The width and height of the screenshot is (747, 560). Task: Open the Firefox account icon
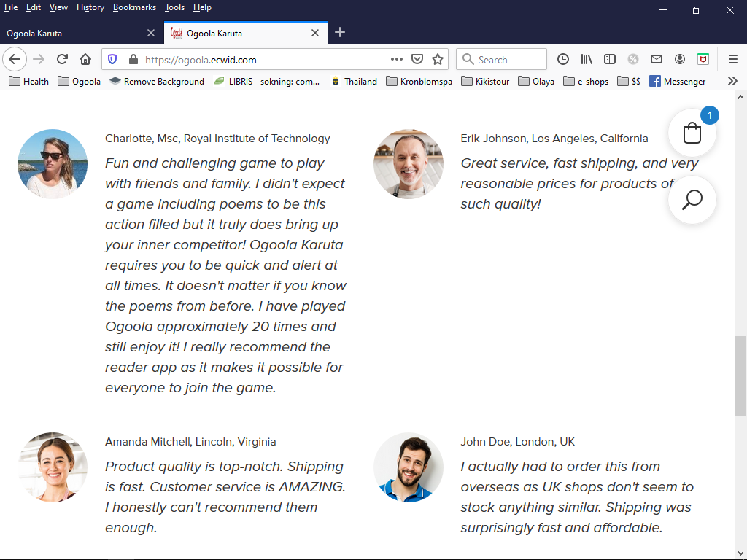pyautogui.click(x=680, y=60)
